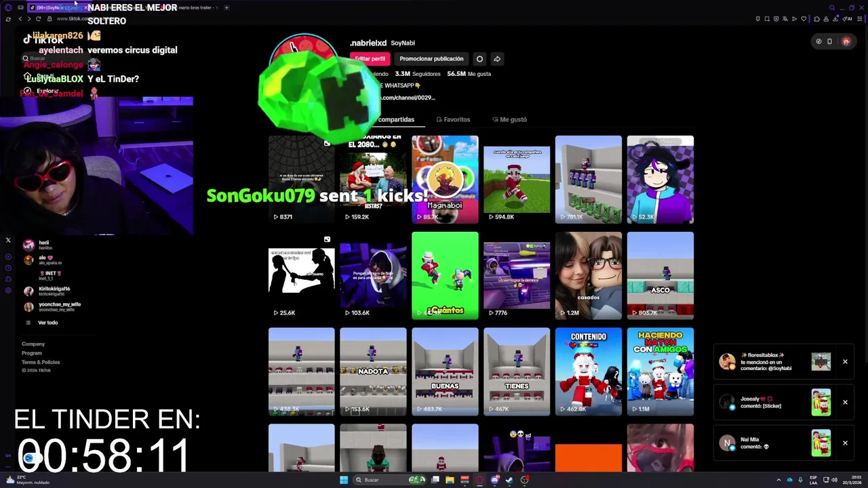Open the TIENES video thumbnail
This screenshot has height=488, width=868.
tap(517, 372)
